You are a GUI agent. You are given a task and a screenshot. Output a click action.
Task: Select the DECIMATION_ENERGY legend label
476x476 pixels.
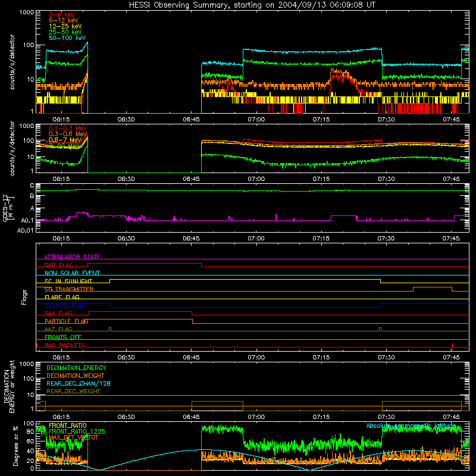click(76, 368)
